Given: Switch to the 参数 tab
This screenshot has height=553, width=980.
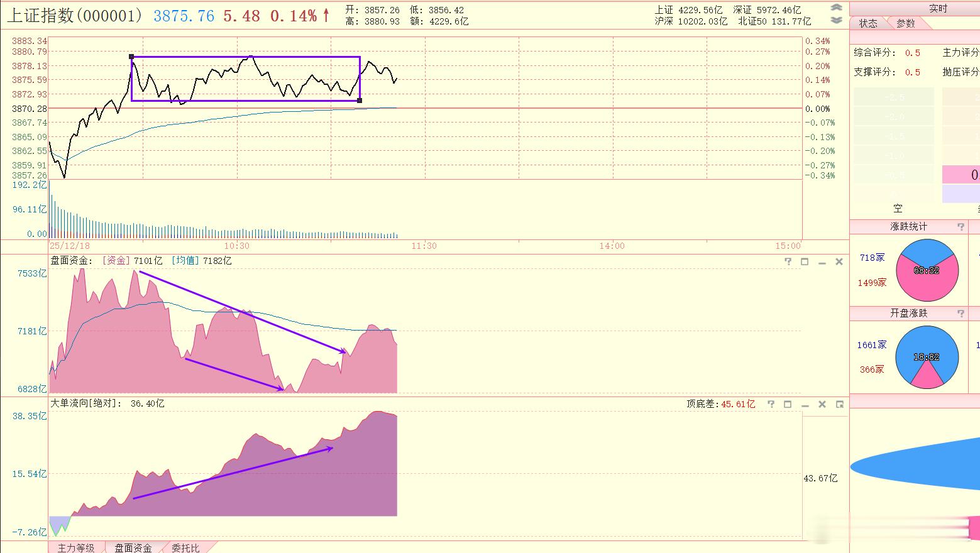Looking at the screenshot, I should pos(906,23).
